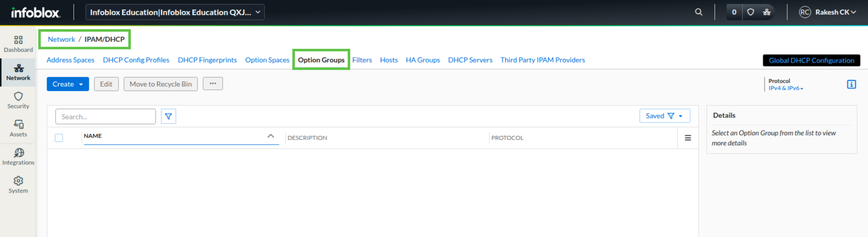Screen dimensions: 868x237
Task: Open the Assets sidebar section
Action: click(x=18, y=129)
